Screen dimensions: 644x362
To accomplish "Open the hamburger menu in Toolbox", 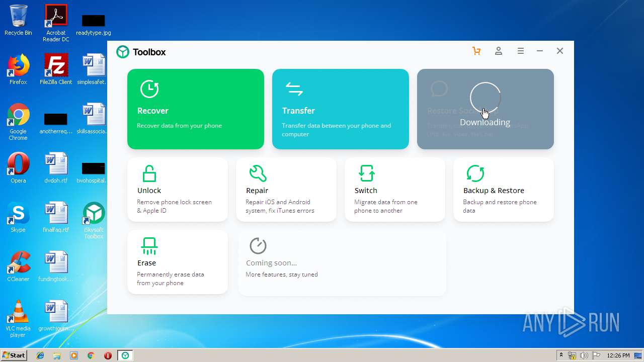I will (521, 51).
